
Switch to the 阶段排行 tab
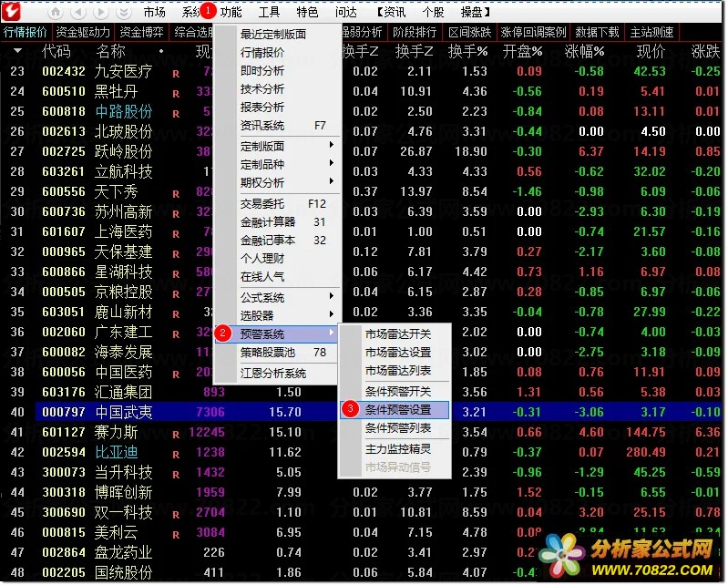pos(415,32)
